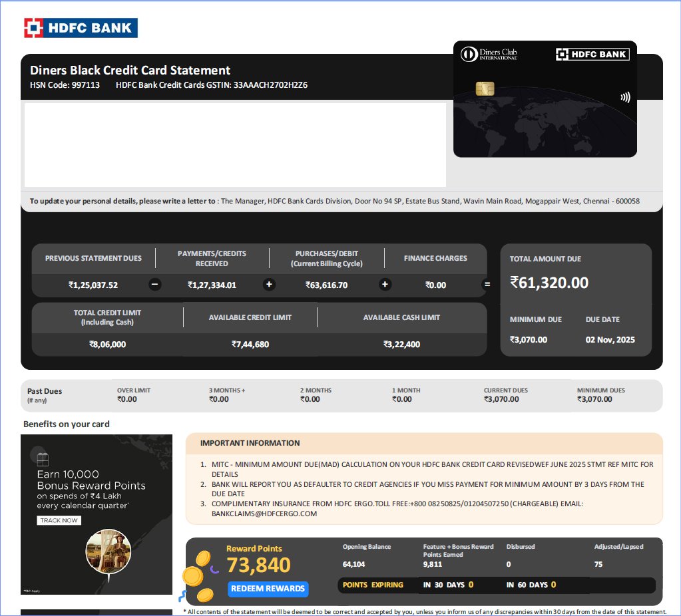Click the Diners Club International logo on card
This screenshot has height=616, width=681.
tap(489, 55)
